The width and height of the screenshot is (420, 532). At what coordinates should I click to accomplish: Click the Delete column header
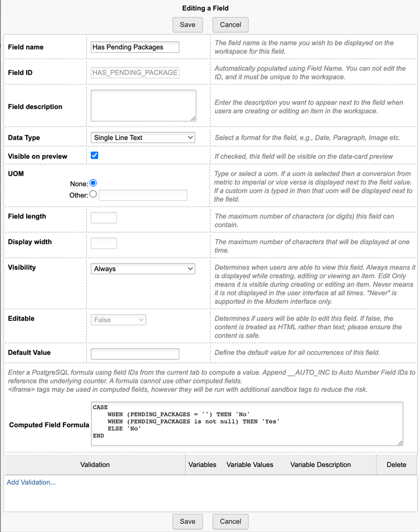[x=396, y=465]
